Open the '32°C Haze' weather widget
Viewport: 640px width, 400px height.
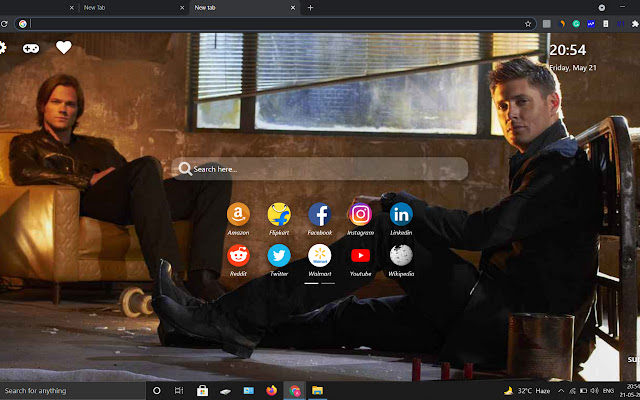[x=527, y=391]
